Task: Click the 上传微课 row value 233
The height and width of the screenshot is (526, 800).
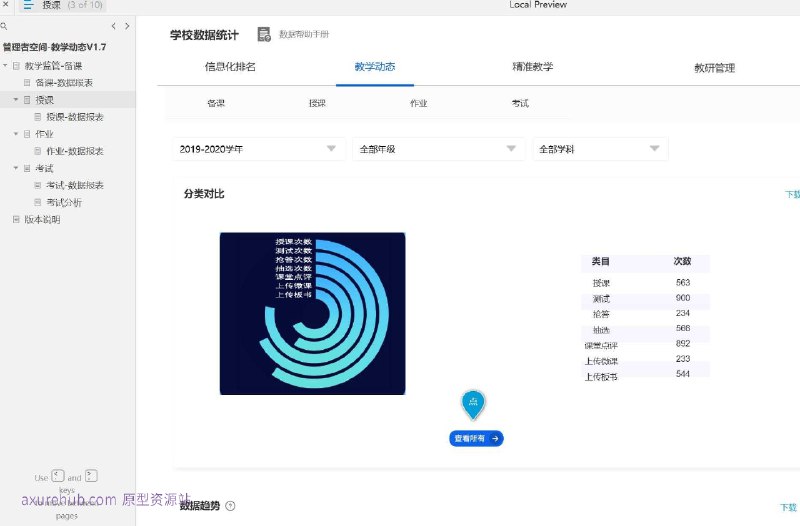Action: pos(683,359)
